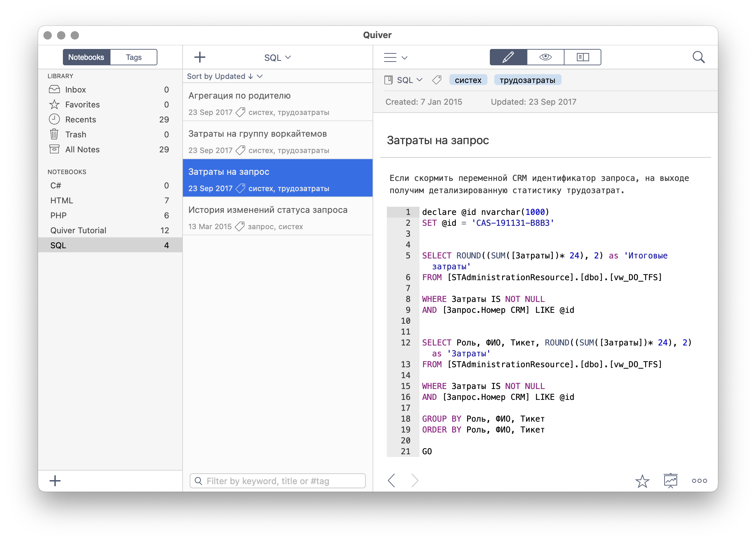Click the tag icon on the Агрегация по родителю row

click(241, 112)
